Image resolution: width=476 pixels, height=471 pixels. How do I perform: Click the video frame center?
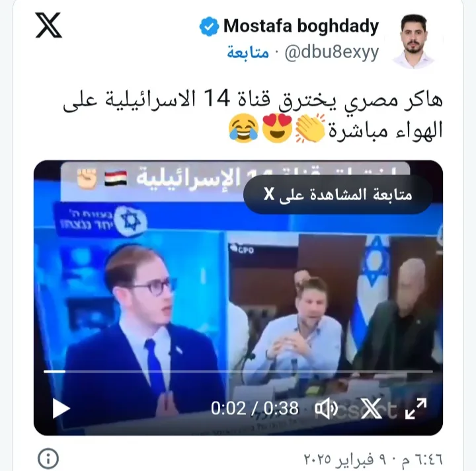[238, 298]
